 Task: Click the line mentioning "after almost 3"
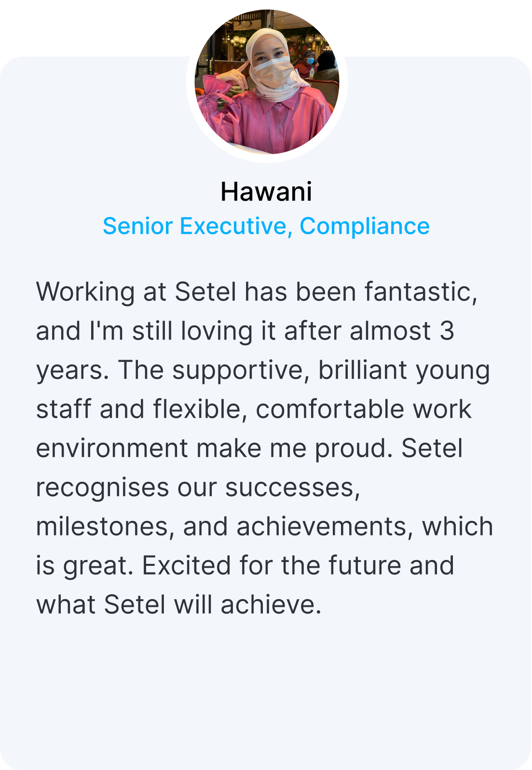tap(246, 331)
